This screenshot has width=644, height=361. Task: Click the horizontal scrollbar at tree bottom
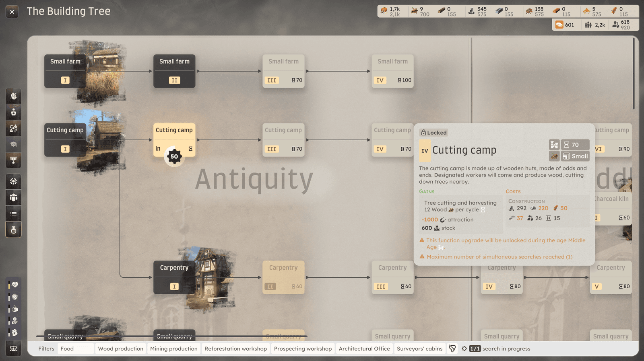pyautogui.click(x=171, y=336)
